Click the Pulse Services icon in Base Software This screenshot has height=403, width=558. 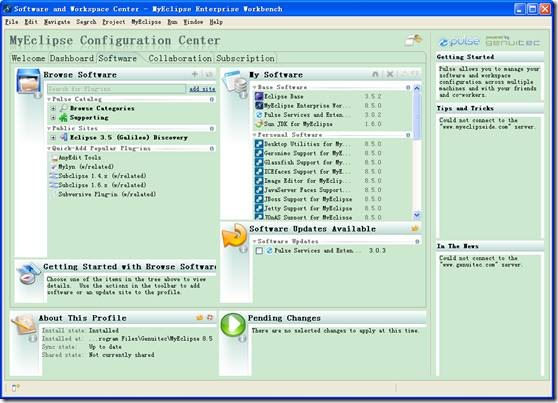tap(259, 115)
